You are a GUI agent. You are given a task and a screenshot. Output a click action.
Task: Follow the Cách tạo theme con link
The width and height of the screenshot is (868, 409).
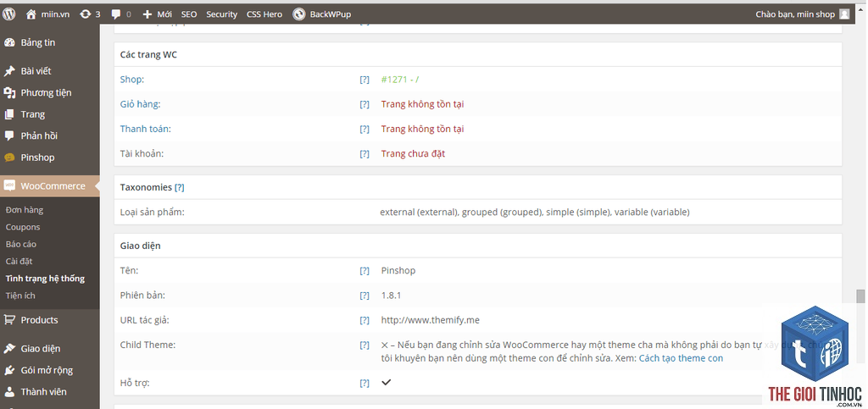(x=681, y=358)
